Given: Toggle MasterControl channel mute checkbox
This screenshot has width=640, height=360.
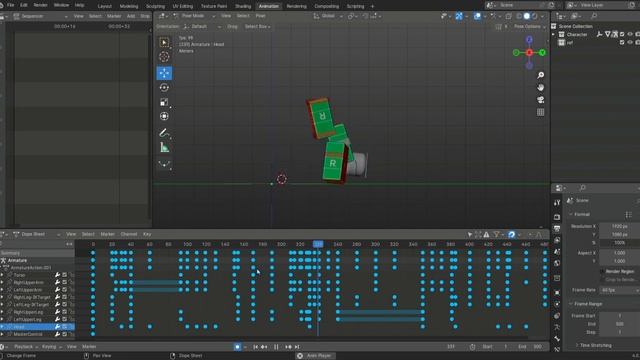Looking at the screenshot, I should point(64,334).
